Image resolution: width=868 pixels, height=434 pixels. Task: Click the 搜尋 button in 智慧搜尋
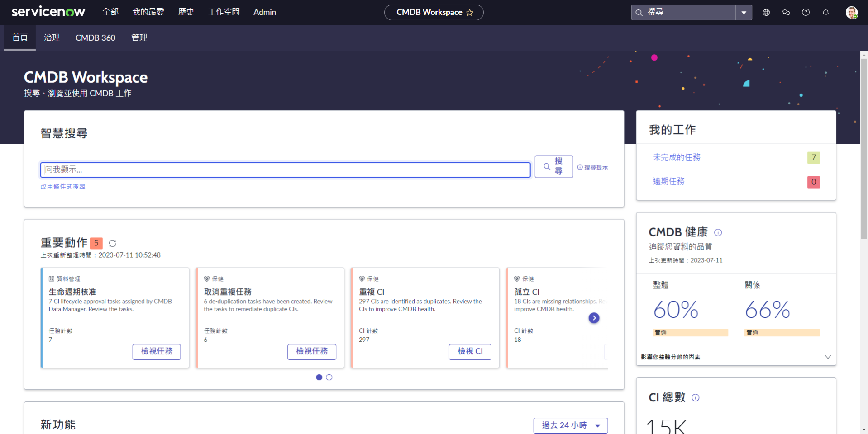(x=554, y=166)
